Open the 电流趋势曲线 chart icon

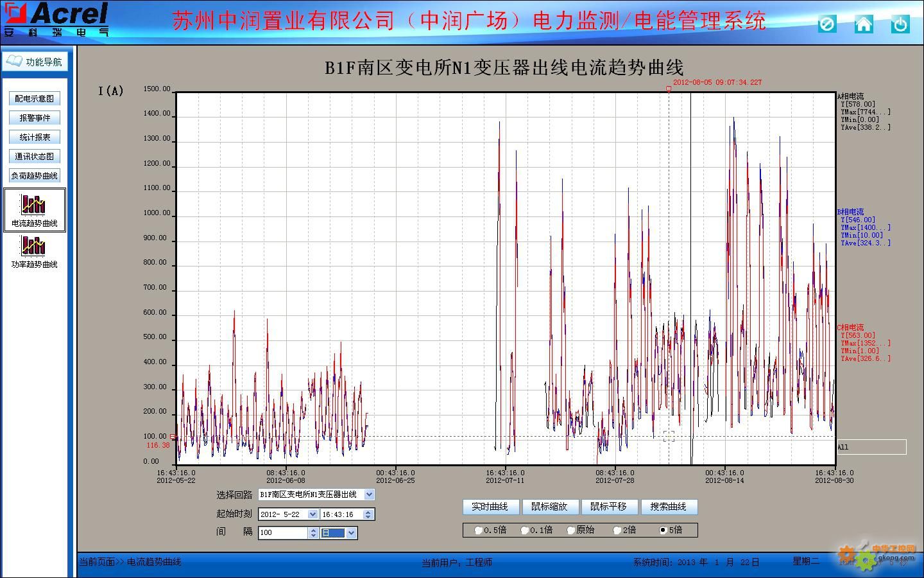pos(34,205)
